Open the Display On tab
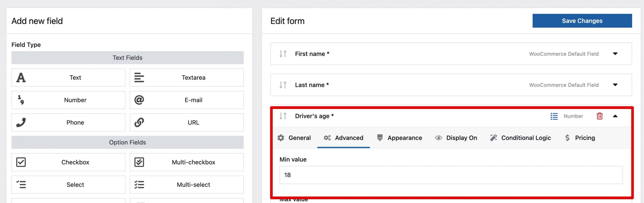Screen dimensions: 644x203 (x=456, y=138)
